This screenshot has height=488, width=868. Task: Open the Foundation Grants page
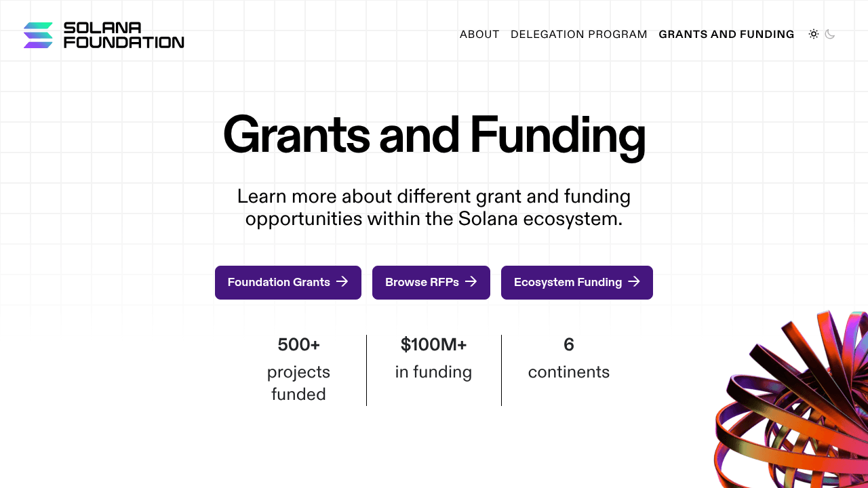point(288,283)
